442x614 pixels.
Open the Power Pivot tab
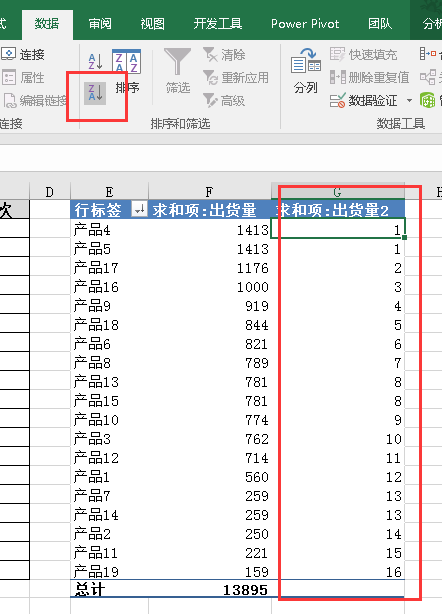tap(305, 24)
